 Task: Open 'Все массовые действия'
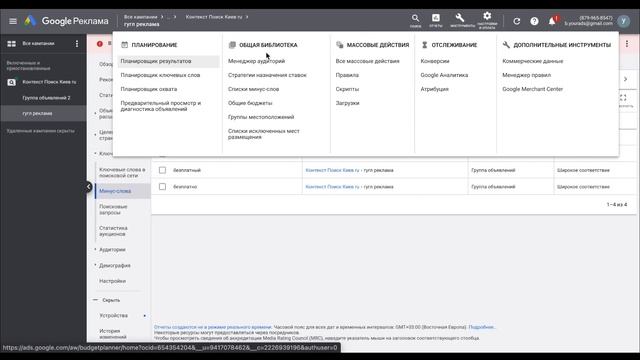point(367,61)
